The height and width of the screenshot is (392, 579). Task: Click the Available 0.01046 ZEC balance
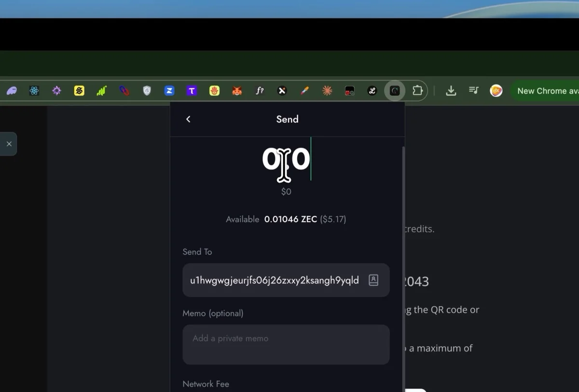[x=286, y=219]
